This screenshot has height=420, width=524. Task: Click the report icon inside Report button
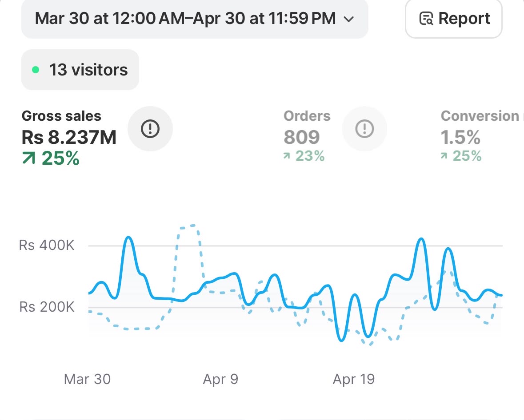[x=426, y=19]
